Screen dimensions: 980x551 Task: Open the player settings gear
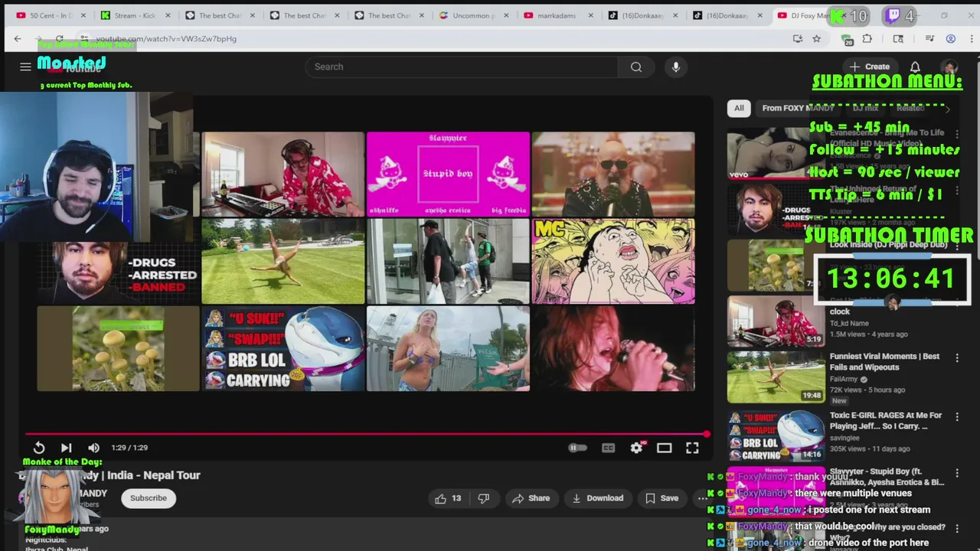coord(636,448)
